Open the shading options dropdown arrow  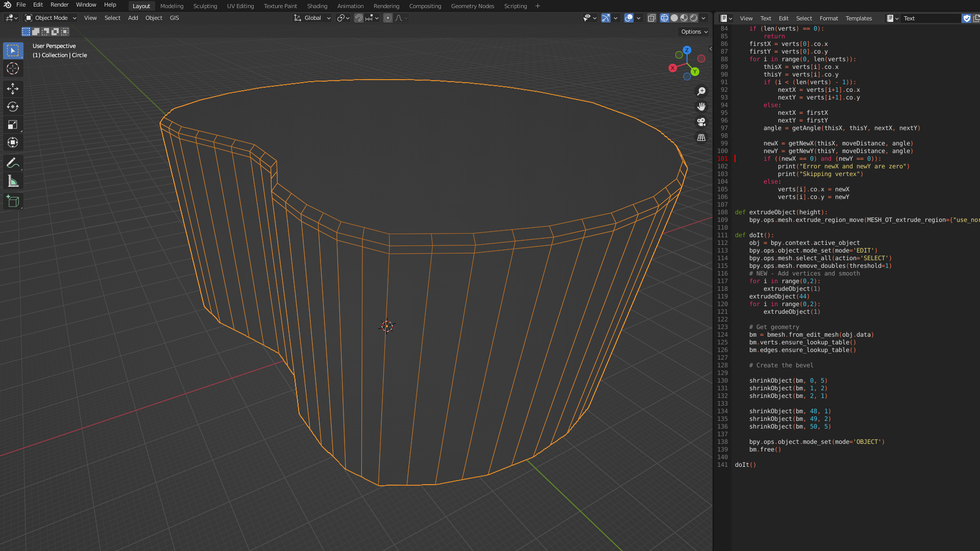tap(704, 18)
